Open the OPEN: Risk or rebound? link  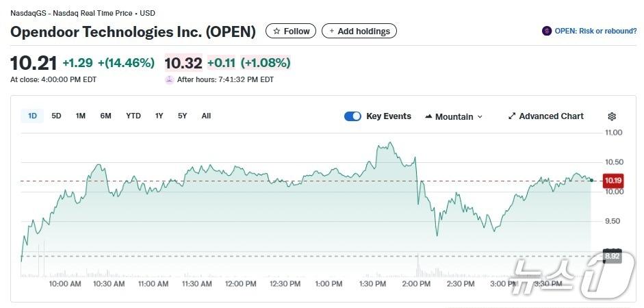tap(595, 31)
